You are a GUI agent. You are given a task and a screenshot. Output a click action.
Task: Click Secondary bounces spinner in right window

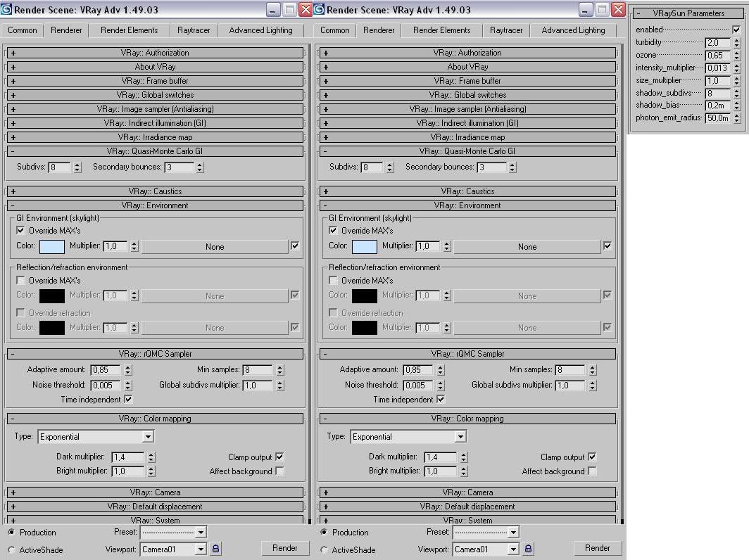point(512,167)
